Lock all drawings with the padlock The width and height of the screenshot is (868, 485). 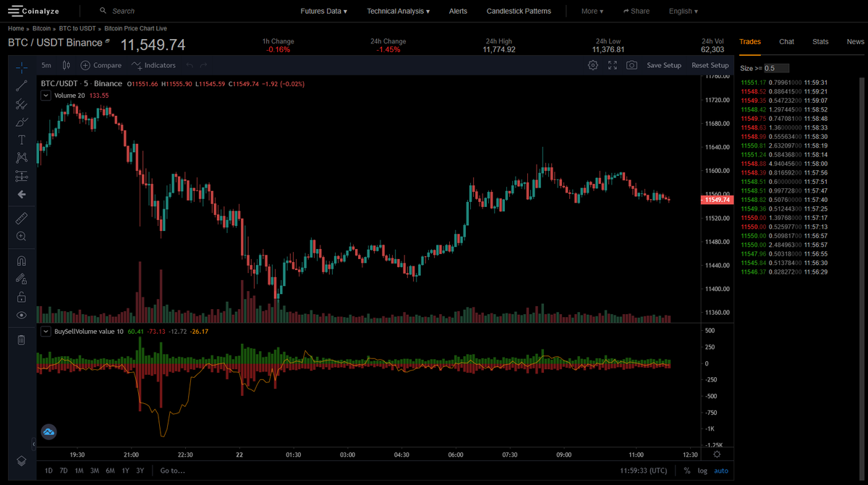pos(22,297)
